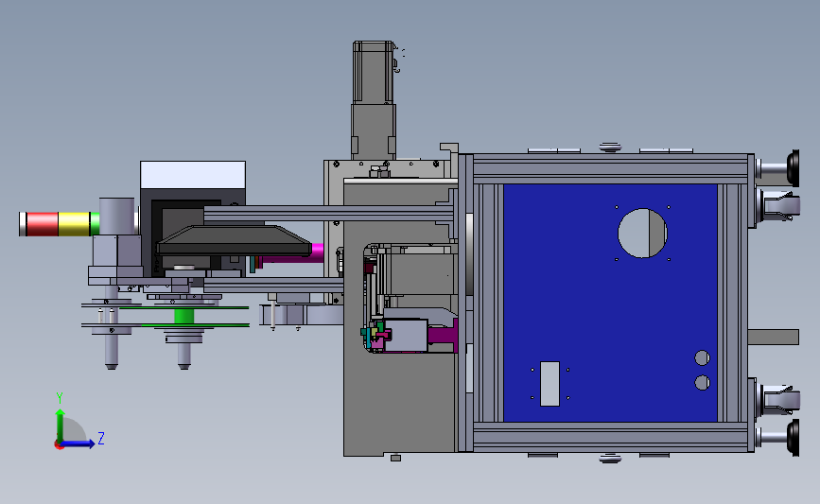Select the lower right caster wheel
This screenshot has height=504, width=820.
[781, 400]
